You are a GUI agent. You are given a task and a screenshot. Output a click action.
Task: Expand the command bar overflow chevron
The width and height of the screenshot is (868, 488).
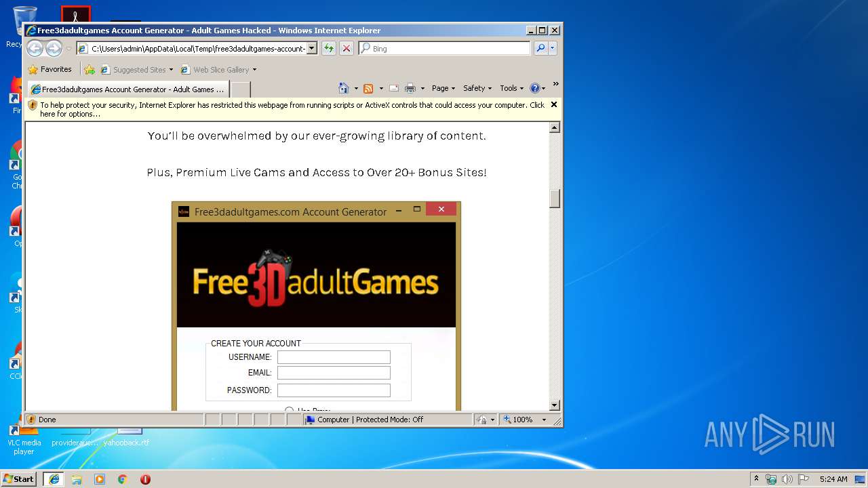point(555,85)
